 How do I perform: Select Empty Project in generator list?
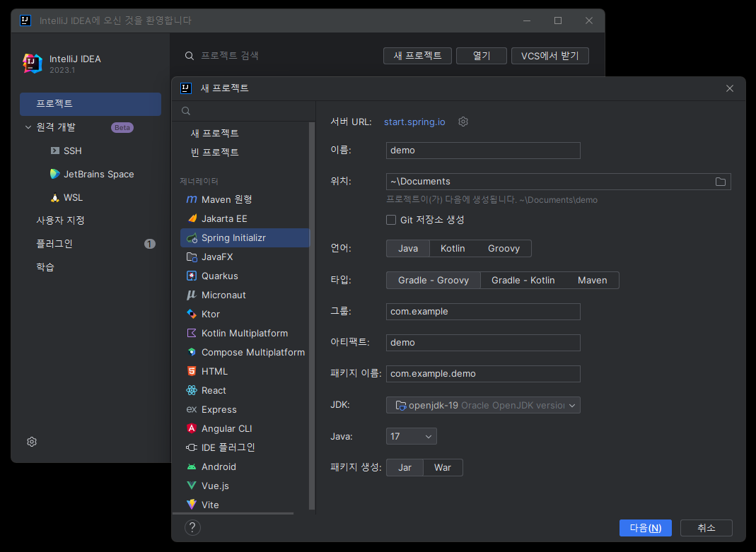(214, 152)
